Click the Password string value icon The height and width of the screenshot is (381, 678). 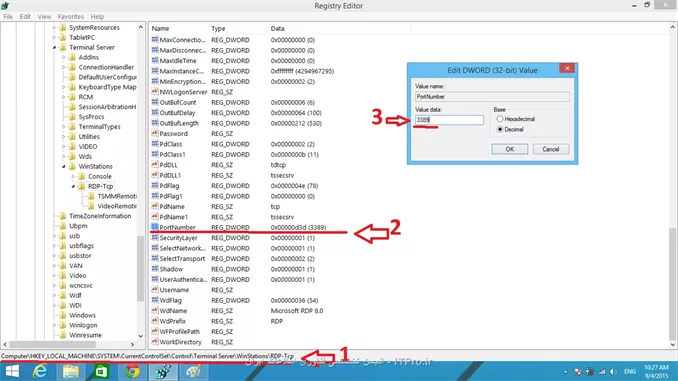point(155,133)
